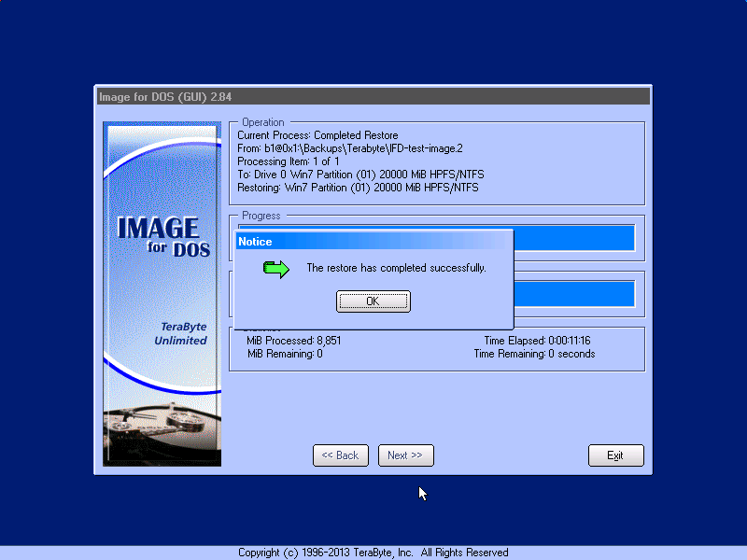Exit the Image for DOS program
Image resolution: width=747 pixels, height=560 pixels.
(x=615, y=455)
